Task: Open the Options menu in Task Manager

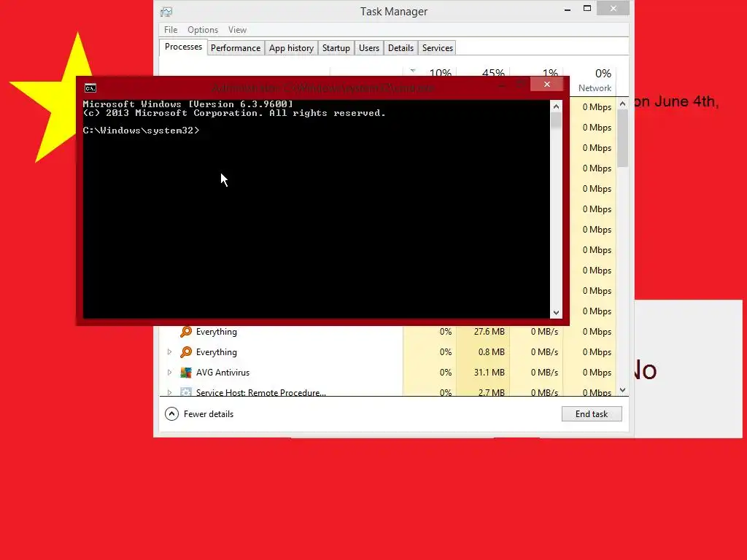Action: tap(203, 29)
